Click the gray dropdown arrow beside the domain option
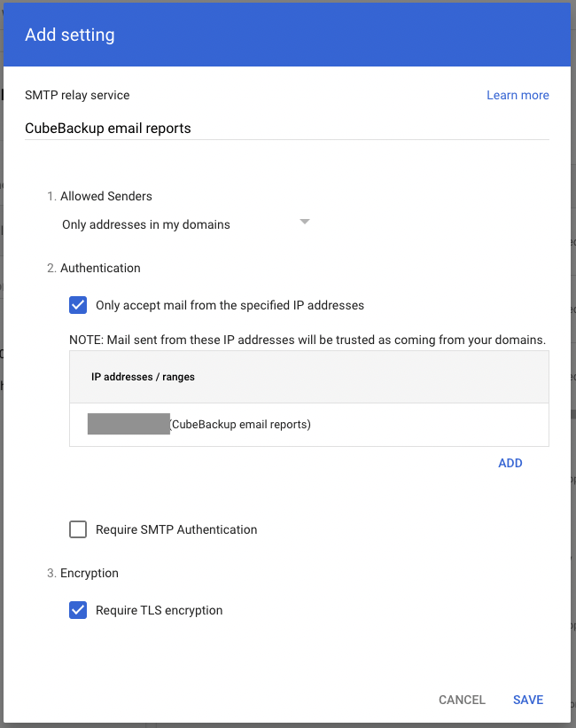 click(x=305, y=221)
